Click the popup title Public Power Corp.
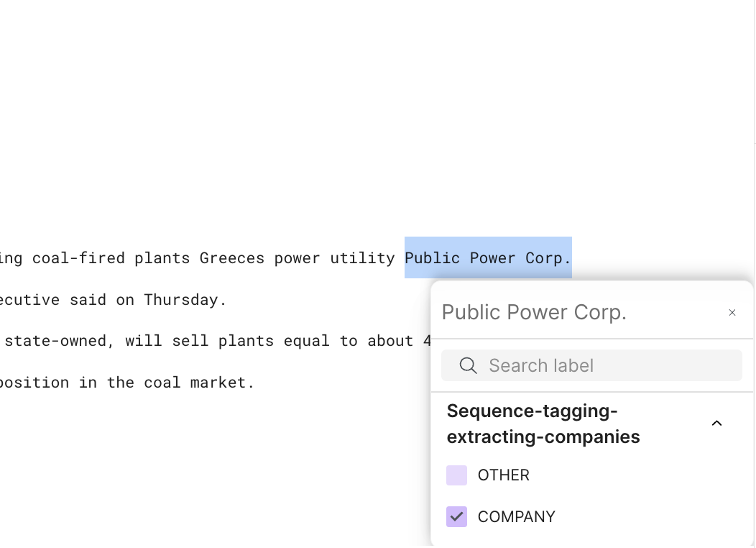 coord(534,313)
